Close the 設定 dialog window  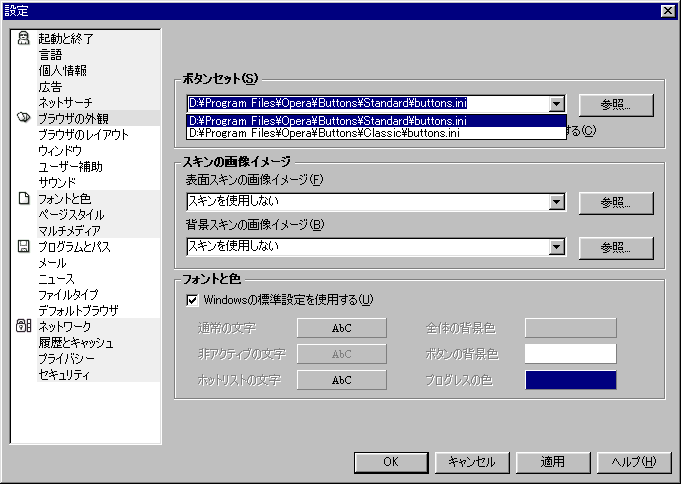(668, 11)
